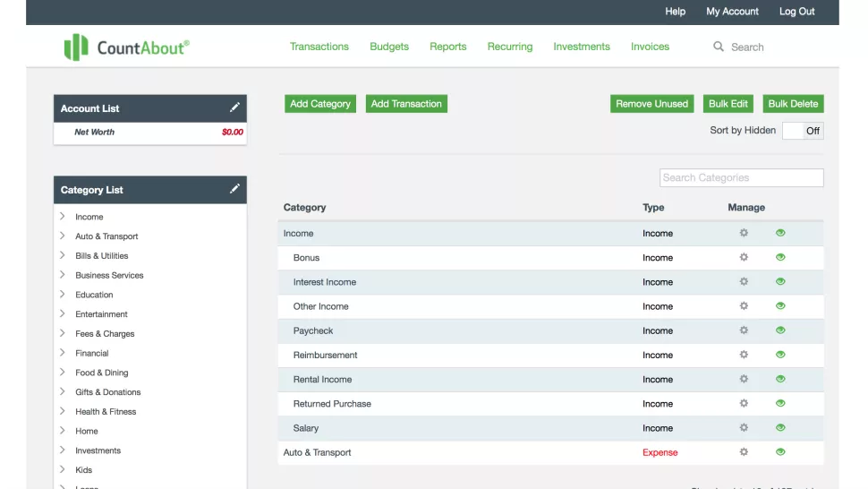This screenshot has height=489, width=868.
Task: Expand Food & Dining category
Action: (63, 372)
